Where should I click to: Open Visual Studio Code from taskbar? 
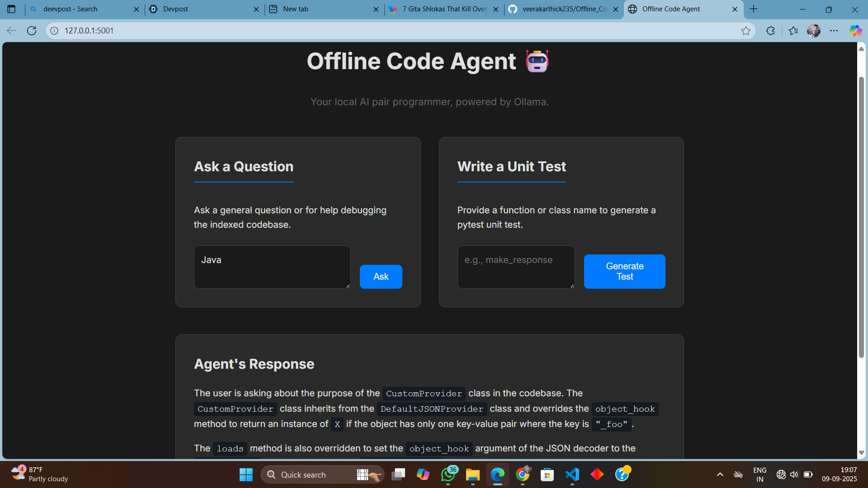[572, 474]
